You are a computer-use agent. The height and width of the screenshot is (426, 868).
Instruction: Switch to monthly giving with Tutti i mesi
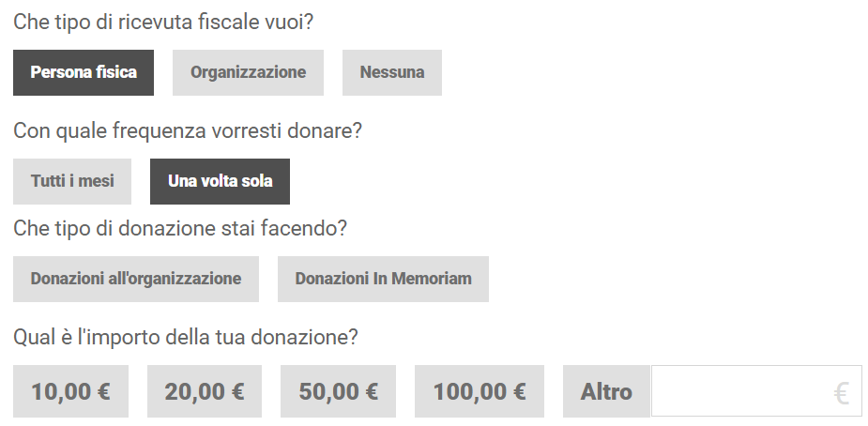tap(72, 181)
